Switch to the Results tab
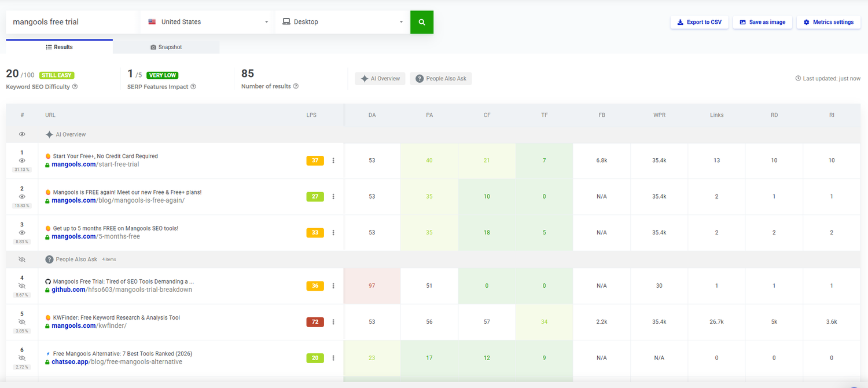 [59, 47]
